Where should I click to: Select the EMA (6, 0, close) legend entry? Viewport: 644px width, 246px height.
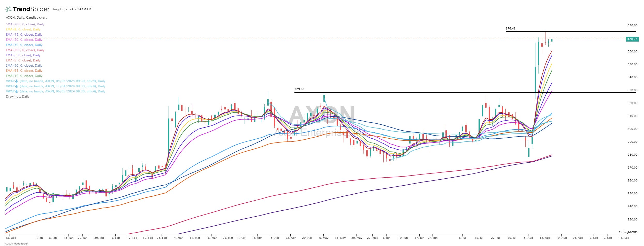23,55
